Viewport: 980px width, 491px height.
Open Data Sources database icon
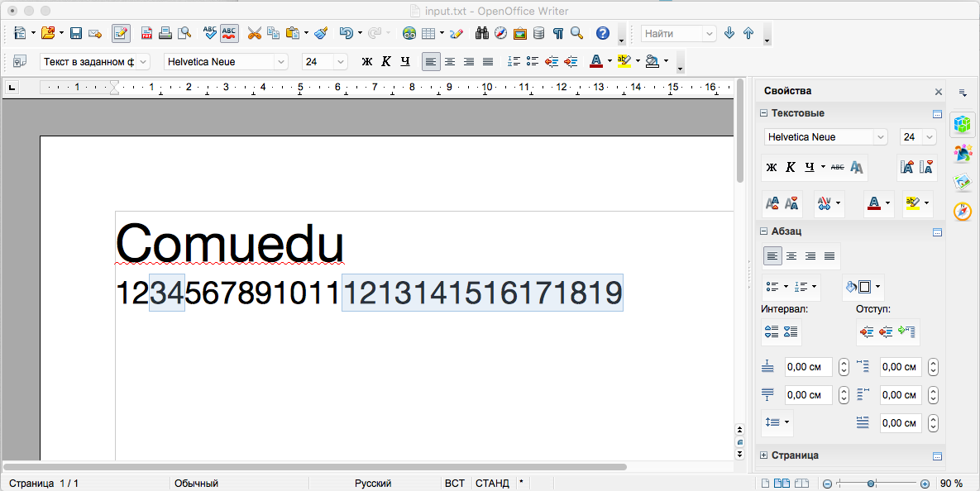coord(538,33)
